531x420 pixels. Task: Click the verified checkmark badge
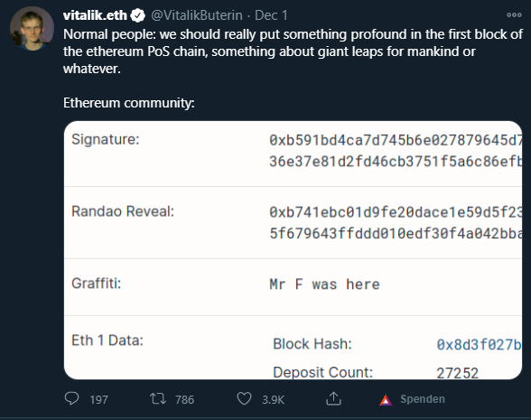pyautogui.click(x=137, y=15)
